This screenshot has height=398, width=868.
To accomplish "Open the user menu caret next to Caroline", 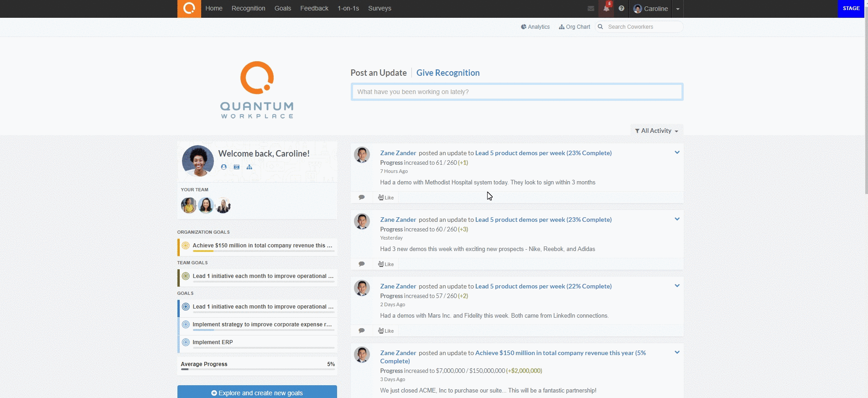I will pyautogui.click(x=678, y=9).
